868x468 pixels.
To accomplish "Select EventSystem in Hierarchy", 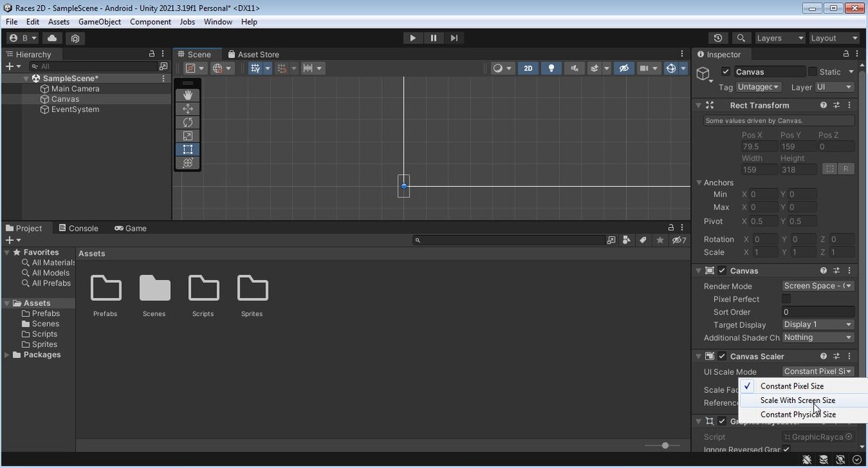I will [x=75, y=110].
